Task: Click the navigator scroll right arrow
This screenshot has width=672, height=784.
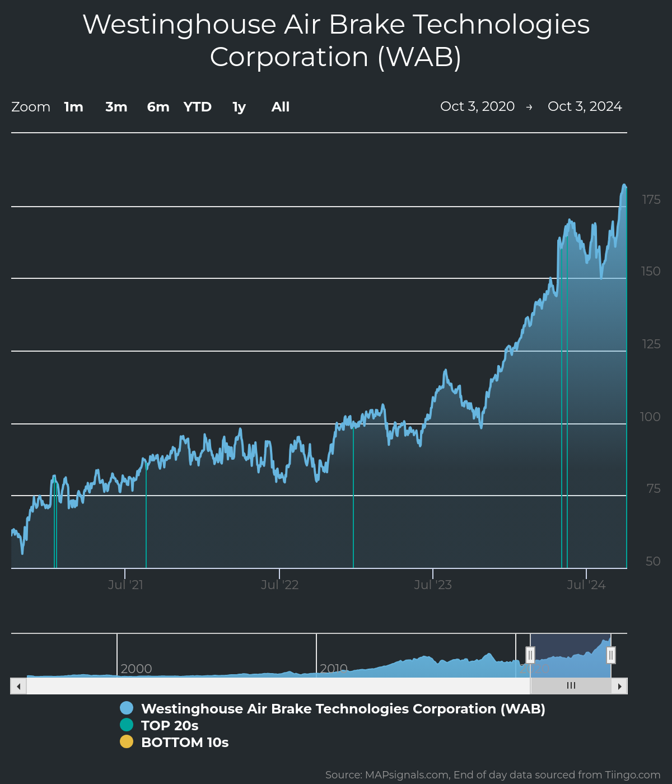Action: click(619, 686)
